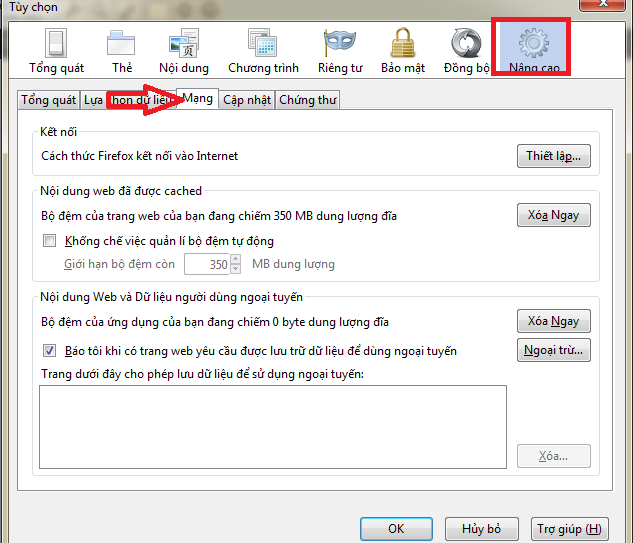Image resolution: width=633 pixels, height=543 pixels.
Task: Open the Riêng tư privacy mask icon
Action: coord(340,50)
